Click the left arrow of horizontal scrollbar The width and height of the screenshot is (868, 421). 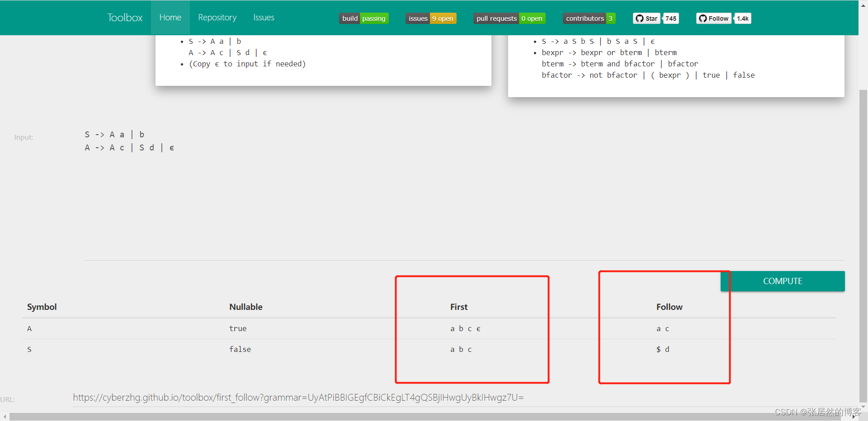tap(4, 417)
